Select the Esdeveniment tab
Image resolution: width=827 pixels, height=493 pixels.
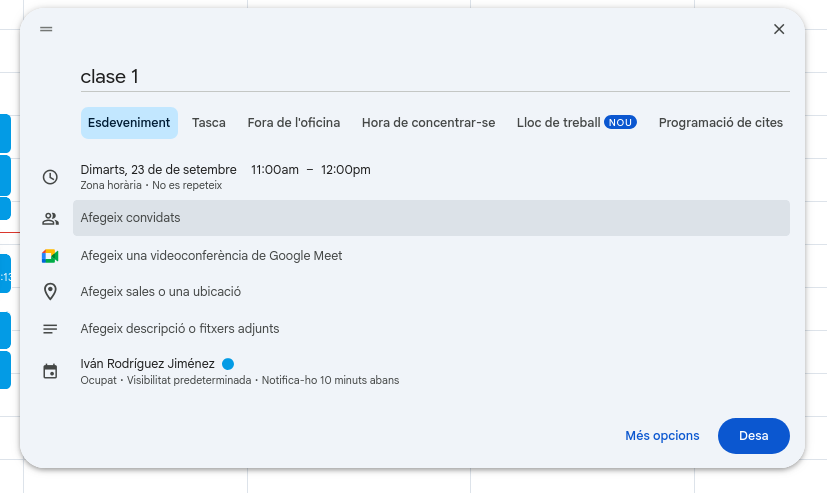129,123
